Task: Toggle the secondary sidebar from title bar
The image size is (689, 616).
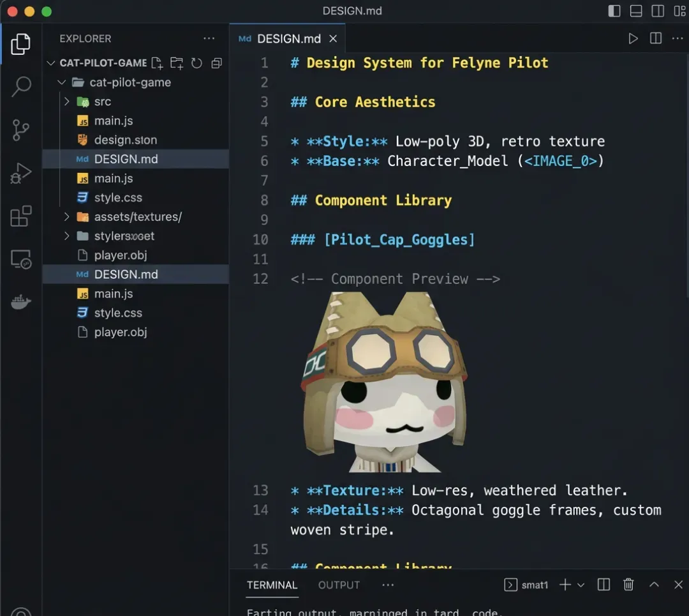Action: pos(657,11)
